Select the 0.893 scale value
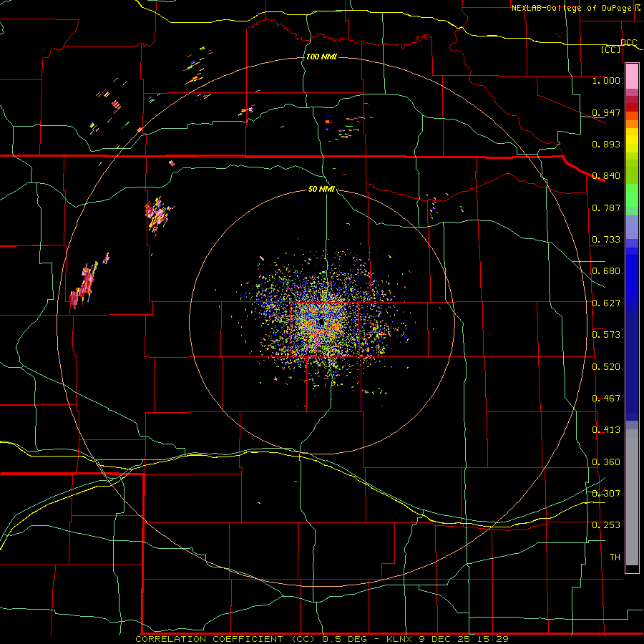Screen dimensions: 644x644 coord(606,144)
